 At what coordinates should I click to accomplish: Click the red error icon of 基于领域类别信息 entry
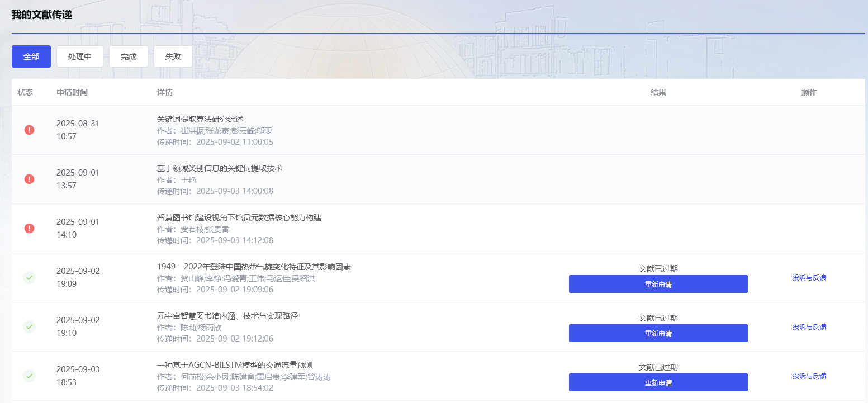29,179
